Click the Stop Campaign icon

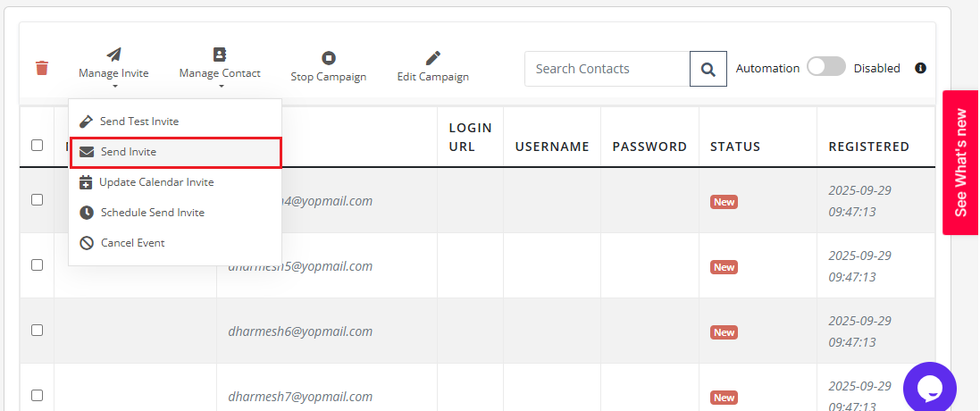(x=329, y=58)
